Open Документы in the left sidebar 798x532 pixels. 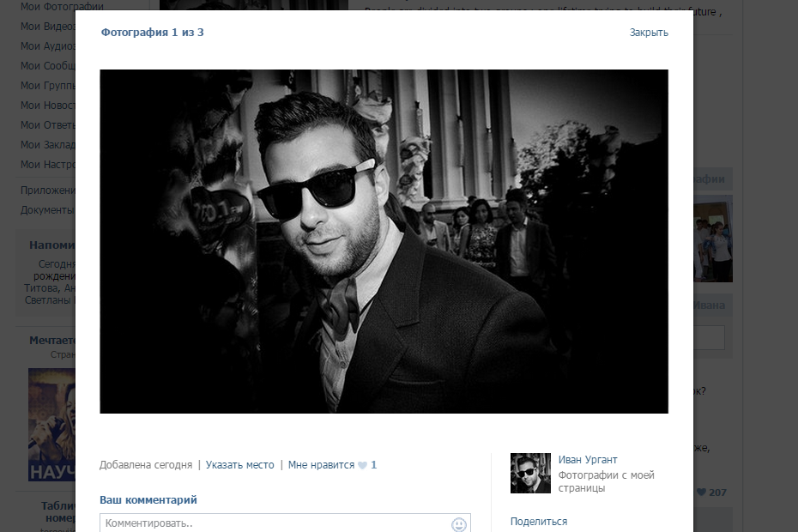coord(46,210)
